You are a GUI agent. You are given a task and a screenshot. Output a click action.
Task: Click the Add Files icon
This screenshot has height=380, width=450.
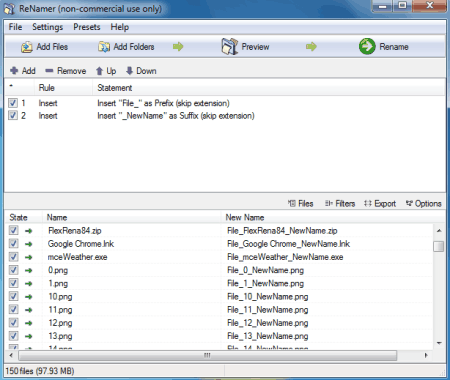27,47
